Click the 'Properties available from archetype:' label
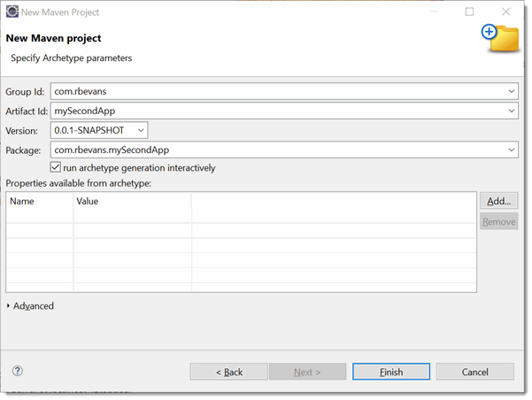Viewport: 532px width, 400px height. [79, 183]
